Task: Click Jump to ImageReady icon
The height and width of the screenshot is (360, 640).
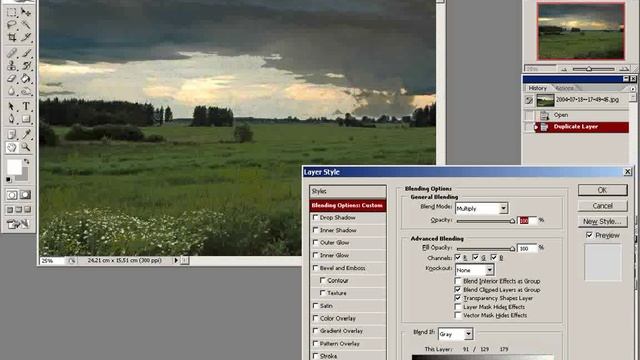Action: [18, 224]
